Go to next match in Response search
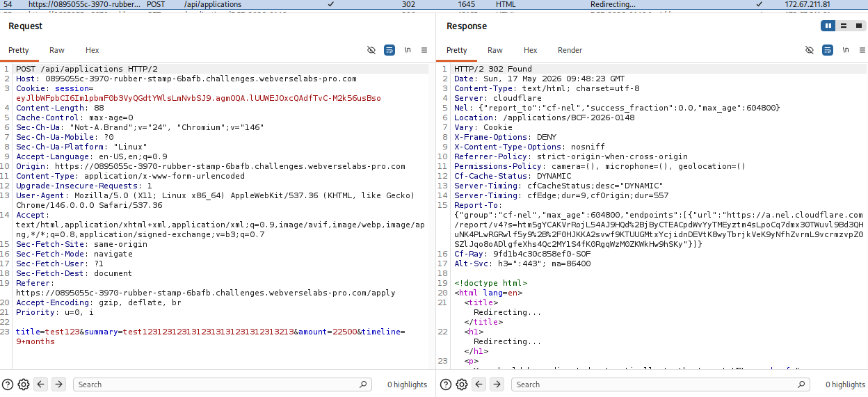 pyautogui.click(x=497, y=384)
